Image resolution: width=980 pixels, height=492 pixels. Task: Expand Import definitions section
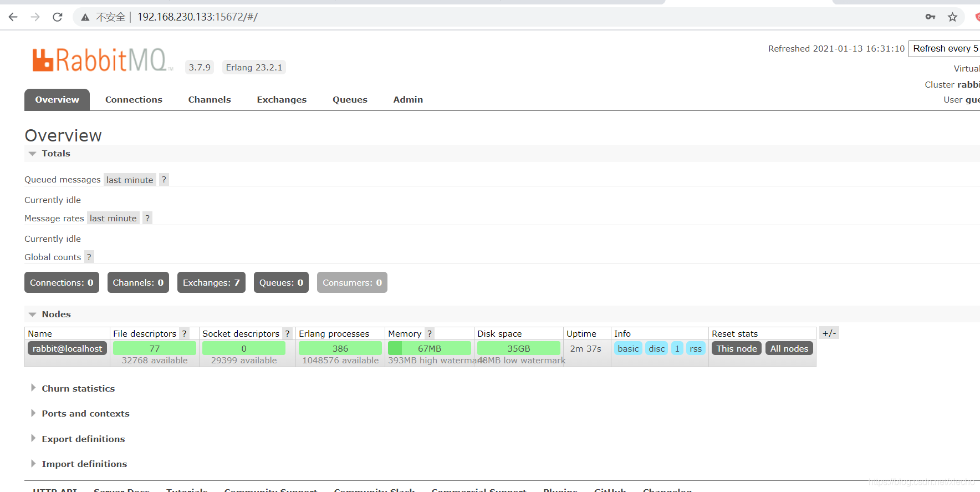coord(79,464)
